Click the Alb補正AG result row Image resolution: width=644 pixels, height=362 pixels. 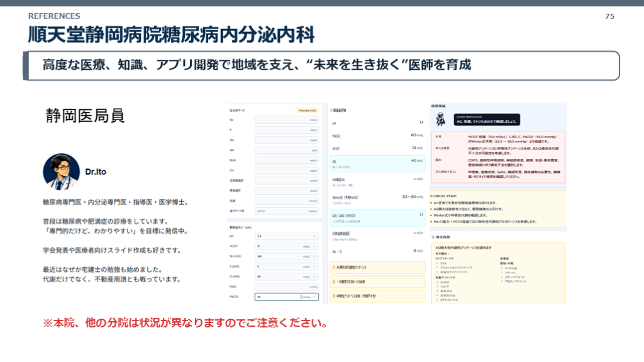(x=377, y=182)
